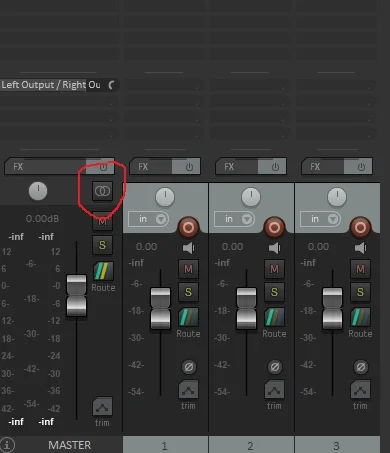Open envelope trim icon on track 3
The image size is (390, 453).
coord(360,389)
